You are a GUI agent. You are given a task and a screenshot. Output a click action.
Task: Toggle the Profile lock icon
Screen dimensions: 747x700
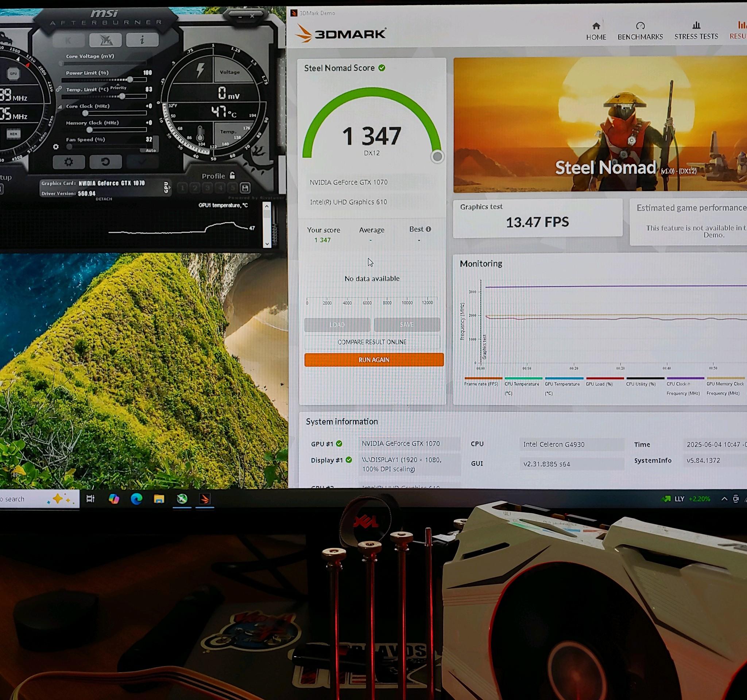(232, 175)
